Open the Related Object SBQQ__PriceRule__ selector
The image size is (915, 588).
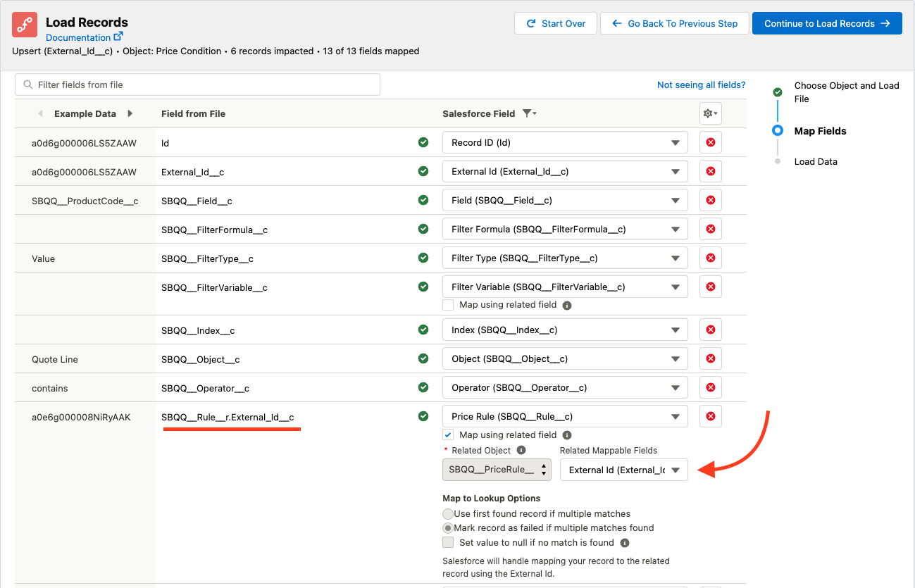point(497,470)
